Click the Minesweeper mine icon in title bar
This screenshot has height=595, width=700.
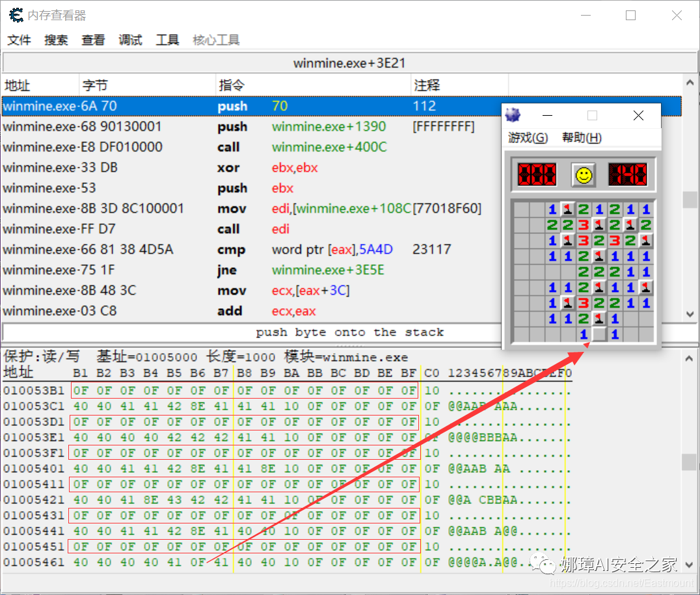[x=513, y=115]
